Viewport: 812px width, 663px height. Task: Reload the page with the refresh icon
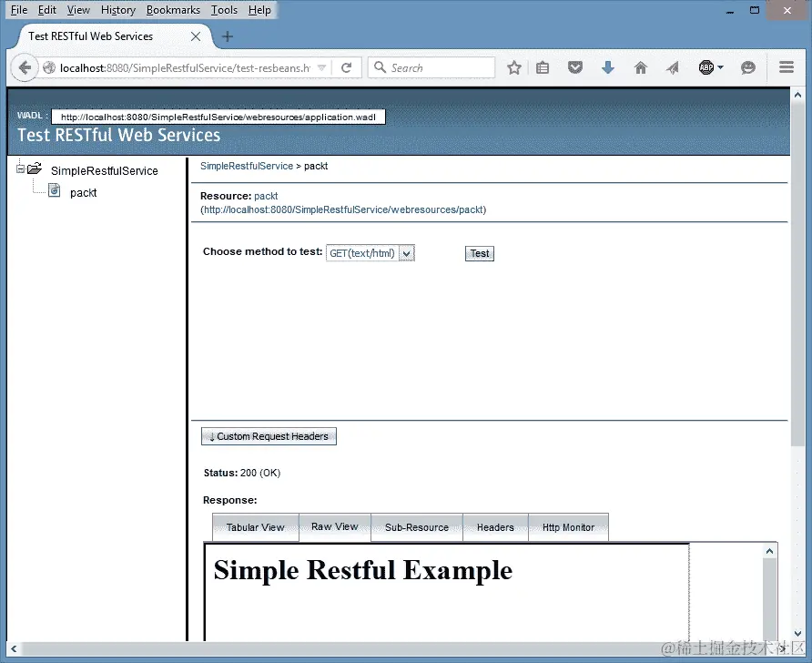[x=347, y=68]
